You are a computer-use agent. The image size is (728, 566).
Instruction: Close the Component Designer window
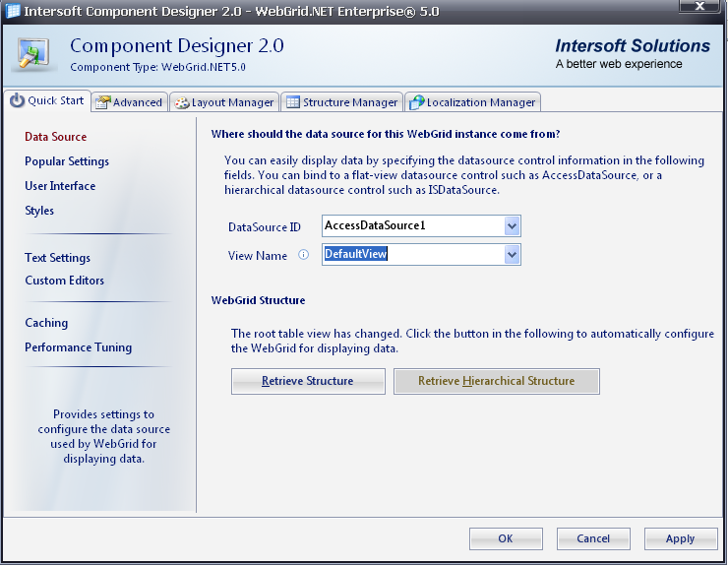coord(699,6)
